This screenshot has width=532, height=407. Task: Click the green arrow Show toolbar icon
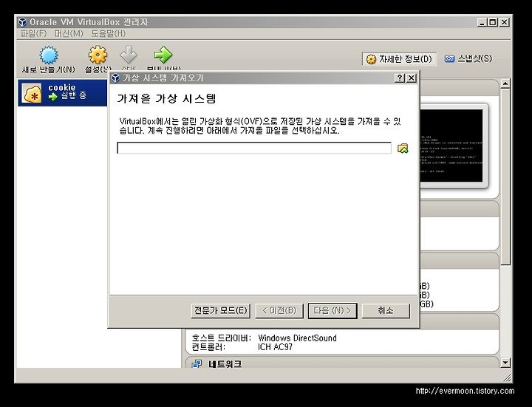pos(163,55)
